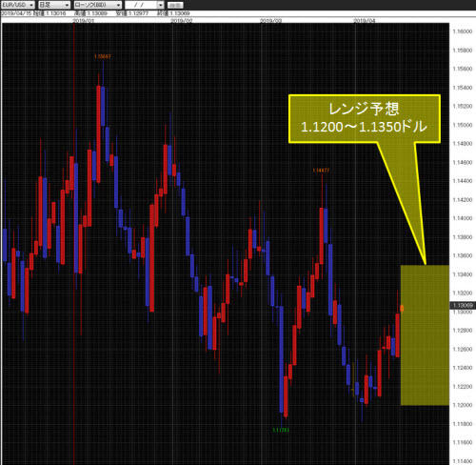
Task: Click the 1.12000 price axis label
Action: coord(463,405)
